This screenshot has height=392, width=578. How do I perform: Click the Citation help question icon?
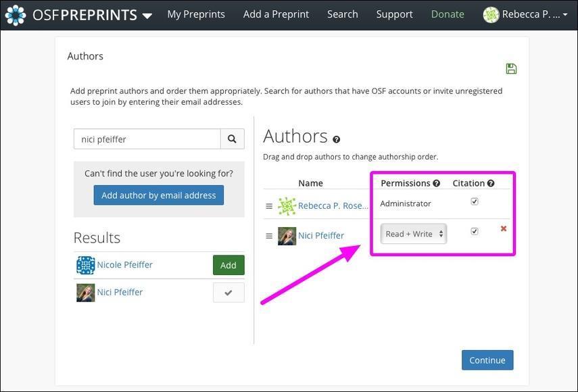(x=491, y=183)
